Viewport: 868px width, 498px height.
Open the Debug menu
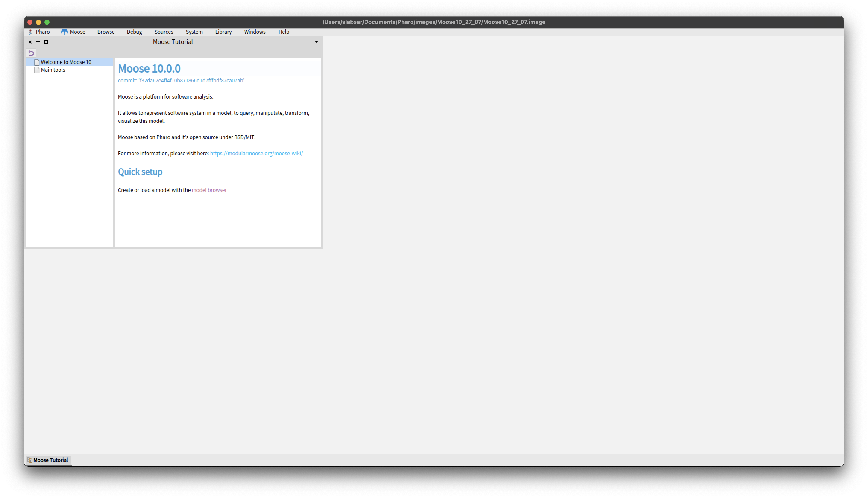[134, 32]
